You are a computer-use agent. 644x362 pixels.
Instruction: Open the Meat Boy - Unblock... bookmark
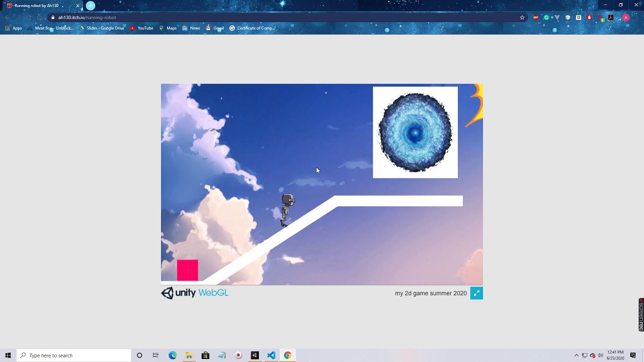tap(50, 28)
